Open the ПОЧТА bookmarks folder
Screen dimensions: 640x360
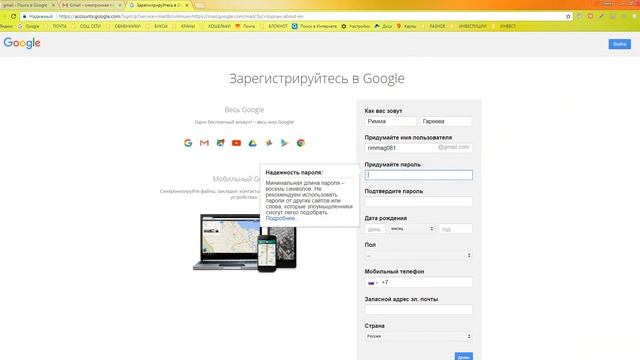coord(56,26)
